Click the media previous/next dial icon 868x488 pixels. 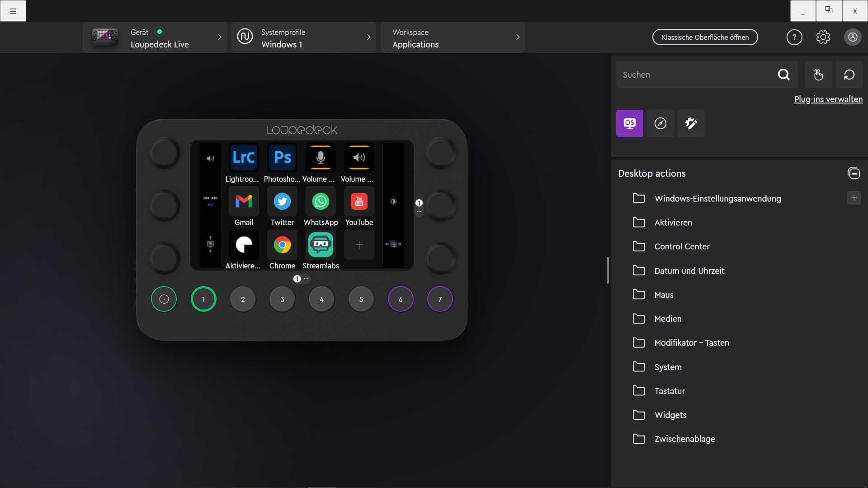click(210, 201)
